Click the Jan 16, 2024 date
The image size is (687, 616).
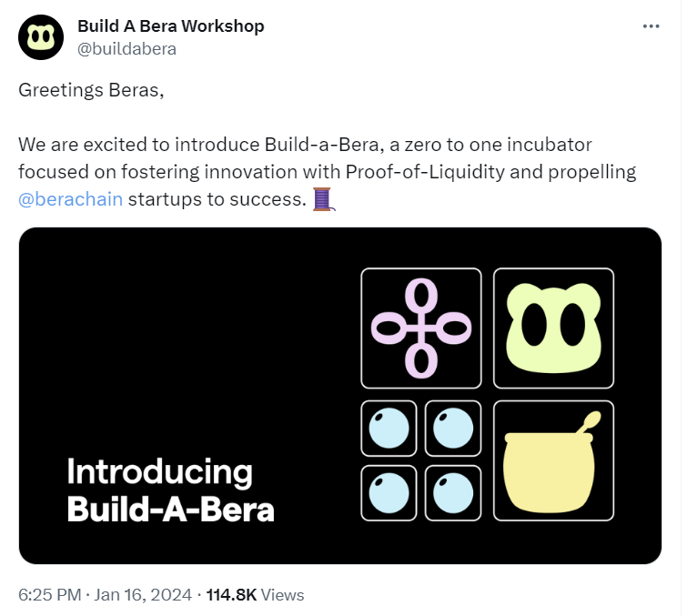[x=141, y=595]
